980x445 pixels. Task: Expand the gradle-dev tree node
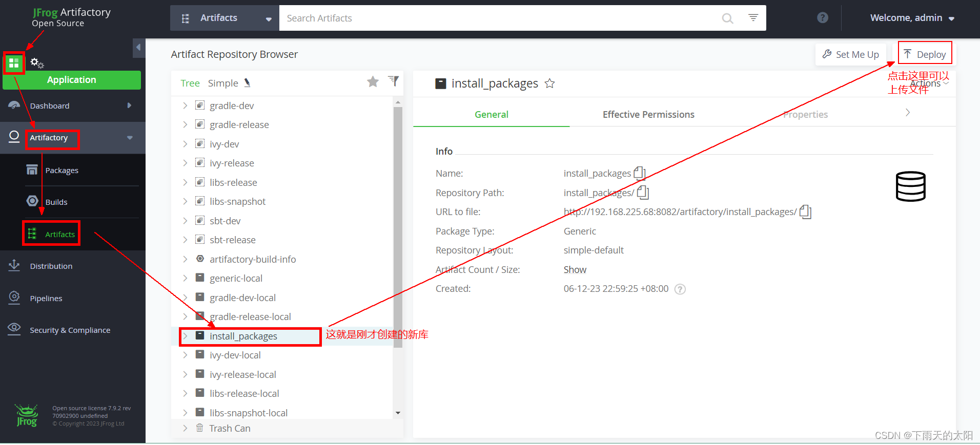[x=185, y=105]
